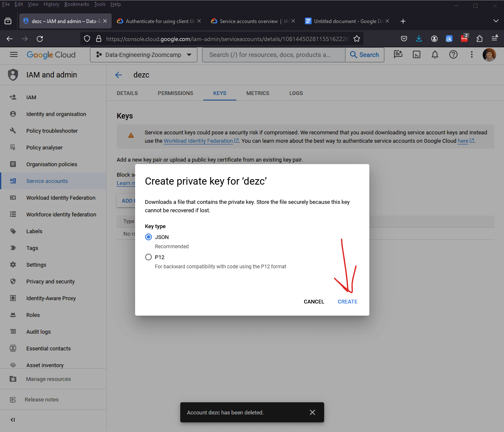The image size is (504, 432).
Task: Dismiss the 'Account dezc has been deleted' notification
Action: (x=312, y=412)
